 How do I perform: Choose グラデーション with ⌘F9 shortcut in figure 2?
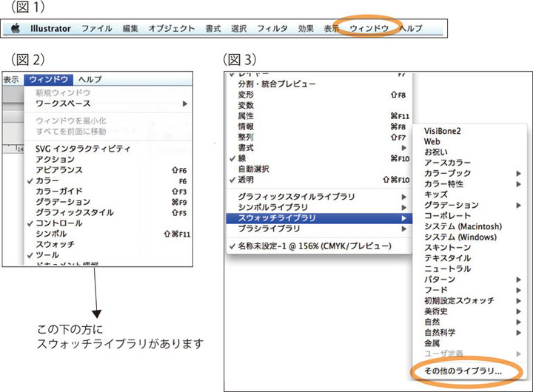pos(108,202)
